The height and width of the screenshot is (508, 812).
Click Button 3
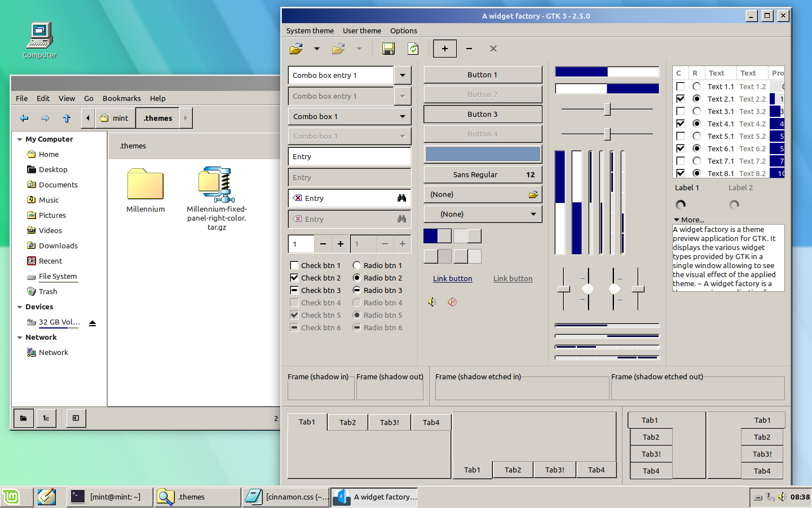483,114
